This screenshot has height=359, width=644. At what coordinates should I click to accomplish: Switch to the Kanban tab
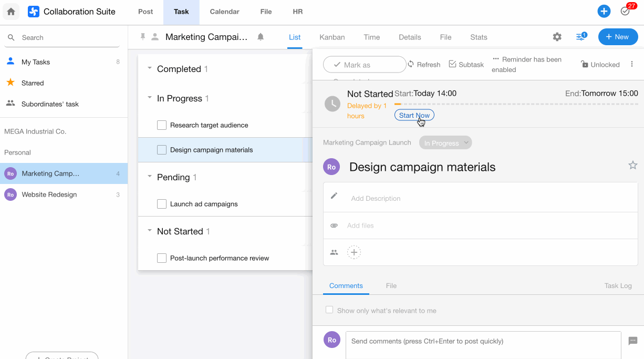pyautogui.click(x=332, y=37)
